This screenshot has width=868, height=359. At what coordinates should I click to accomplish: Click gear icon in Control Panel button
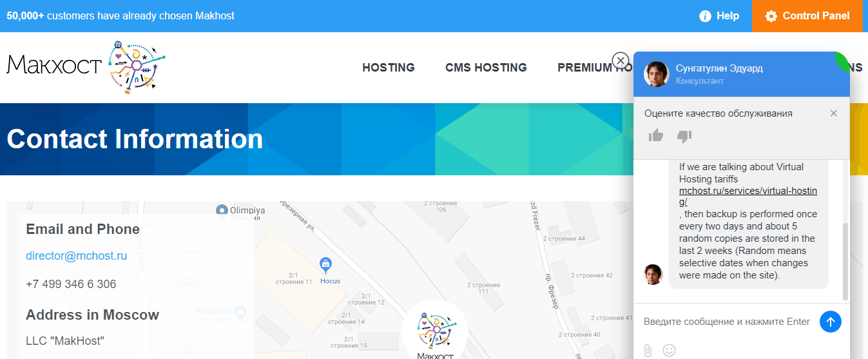click(x=771, y=16)
